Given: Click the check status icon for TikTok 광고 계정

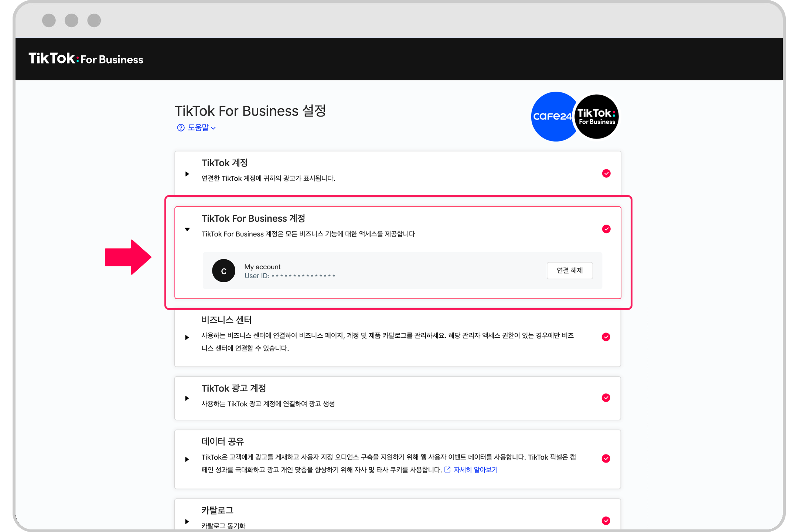Looking at the screenshot, I should (x=606, y=398).
